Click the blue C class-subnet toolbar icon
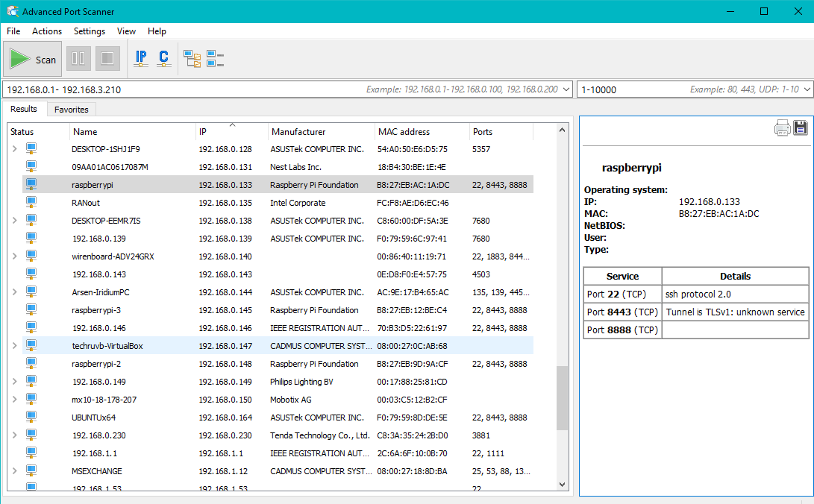Image resolution: width=814 pixels, height=504 pixels. (163, 58)
